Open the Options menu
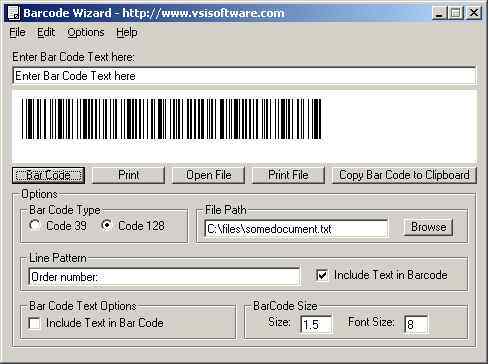488x364 pixels. [86, 32]
